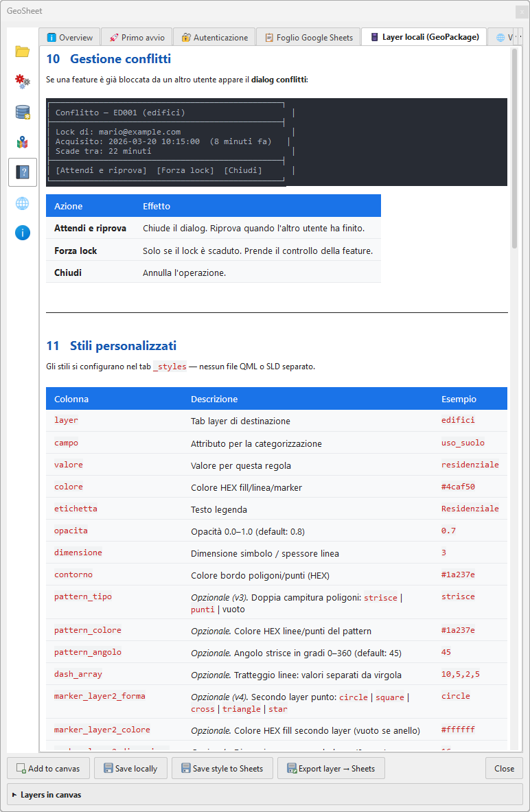
Task: Open the Foglio Google Sheets tab
Action: point(308,37)
